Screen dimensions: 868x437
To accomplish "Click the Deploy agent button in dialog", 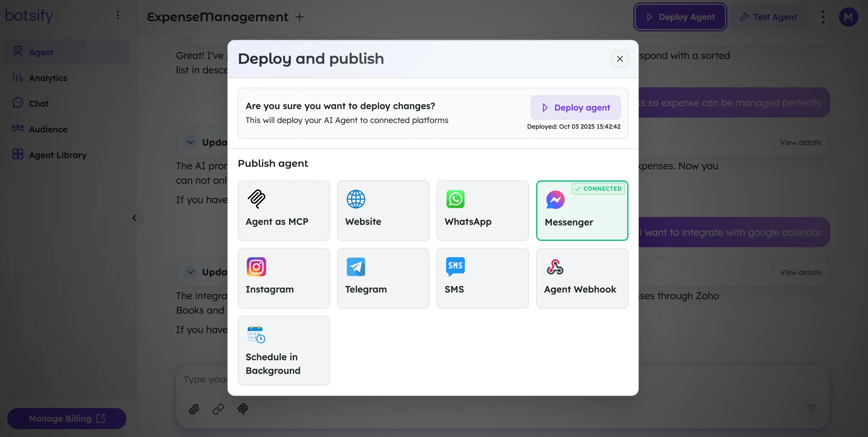I will click(x=575, y=107).
